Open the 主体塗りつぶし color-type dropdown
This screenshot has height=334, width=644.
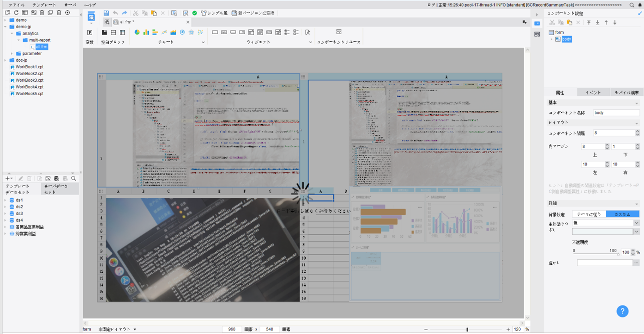(606, 223)
